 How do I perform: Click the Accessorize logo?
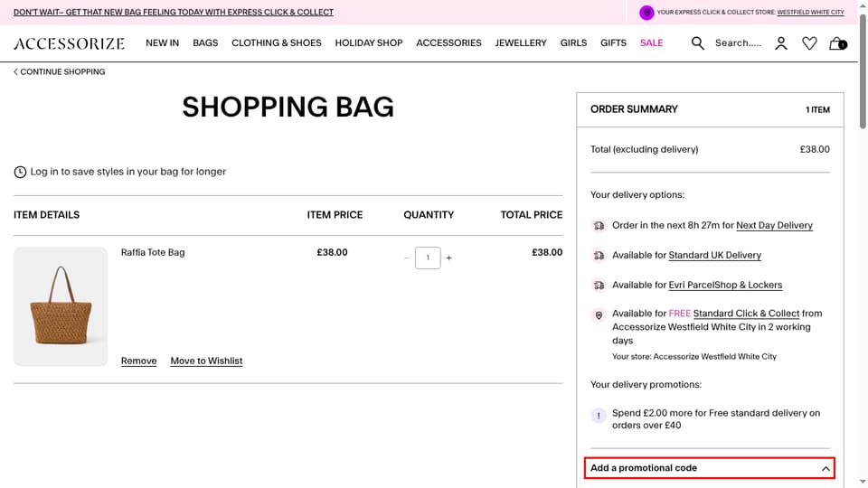click(x=70, y=43)
